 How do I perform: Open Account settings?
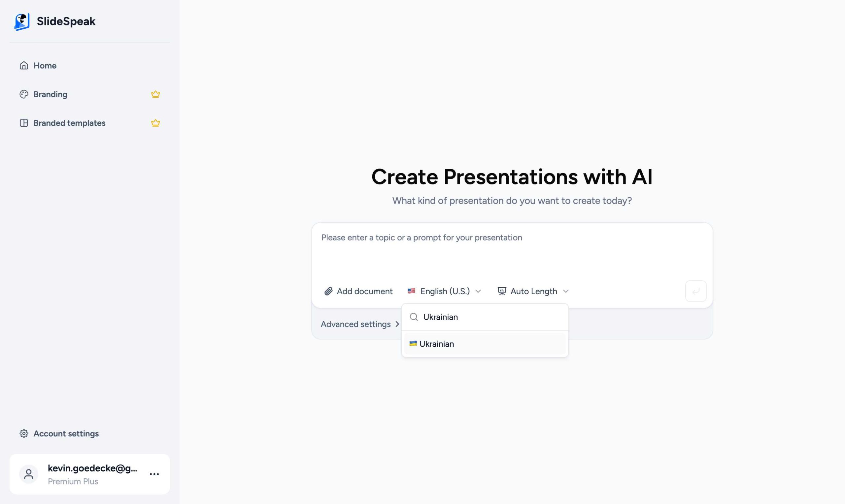point(66,433)
